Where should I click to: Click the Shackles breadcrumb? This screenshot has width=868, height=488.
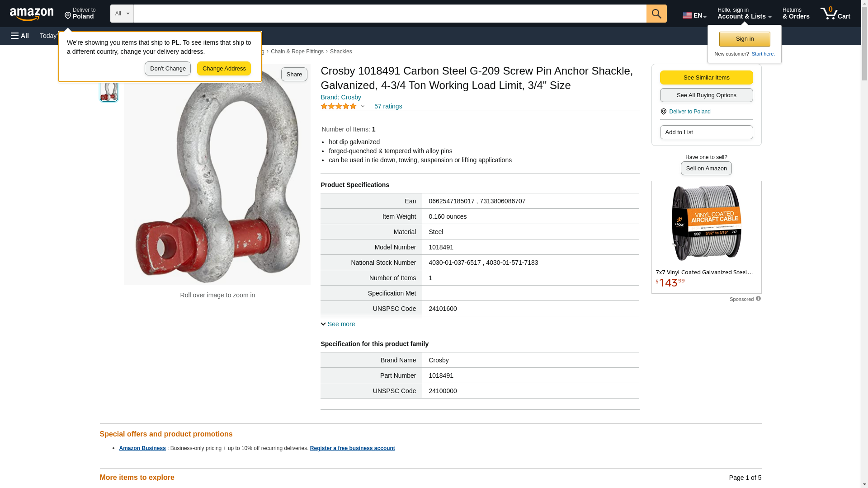[341, 52]
